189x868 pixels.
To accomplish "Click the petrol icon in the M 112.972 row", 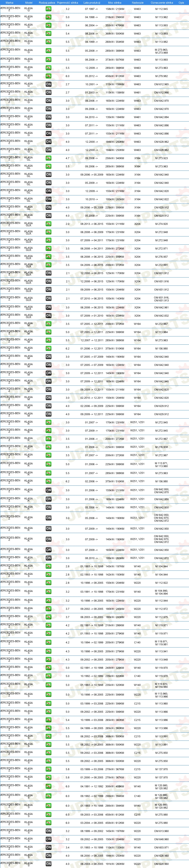I will 49,609.
